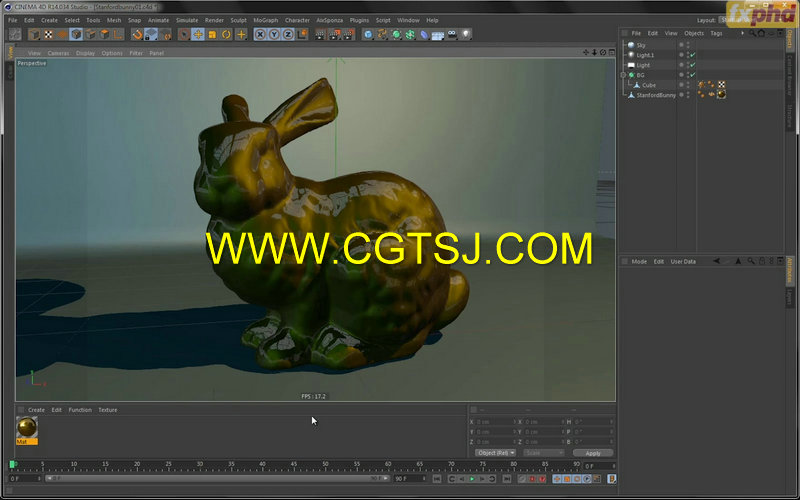The image size is (800, 500).
Task: Toggle the Enable Snap magnet icon
Action: (137, 35)
